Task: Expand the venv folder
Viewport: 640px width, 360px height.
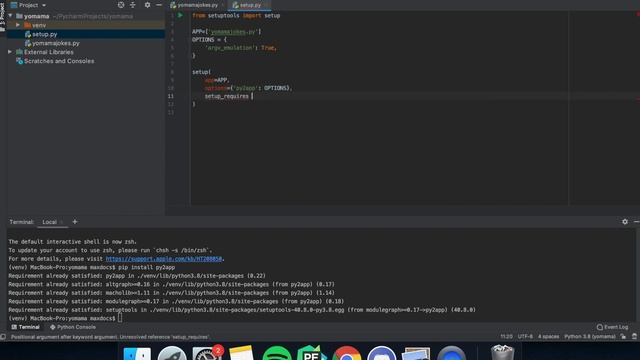Action: coord(18,25)
